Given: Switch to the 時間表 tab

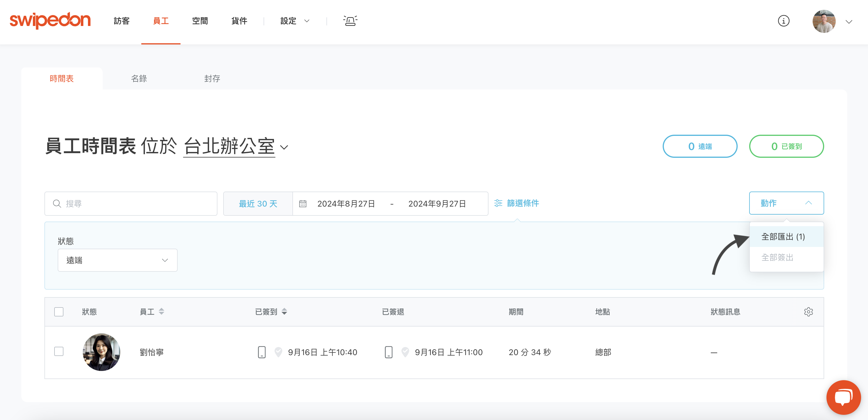Looking at the screenshot, I should click(62, 78).
